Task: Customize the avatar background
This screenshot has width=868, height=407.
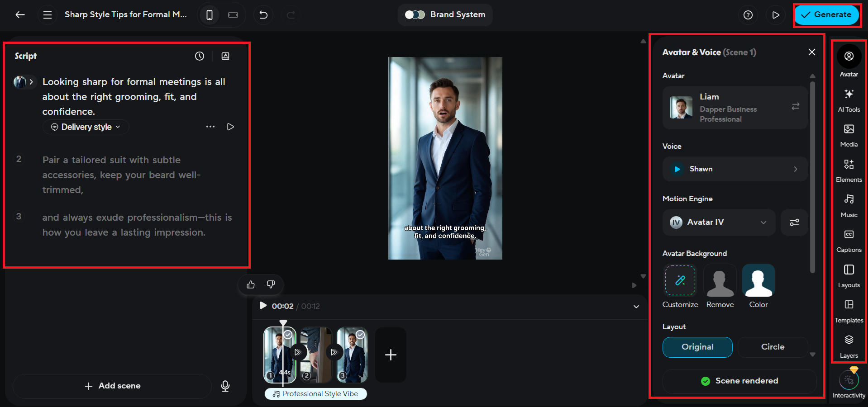Action: (680, 280)
